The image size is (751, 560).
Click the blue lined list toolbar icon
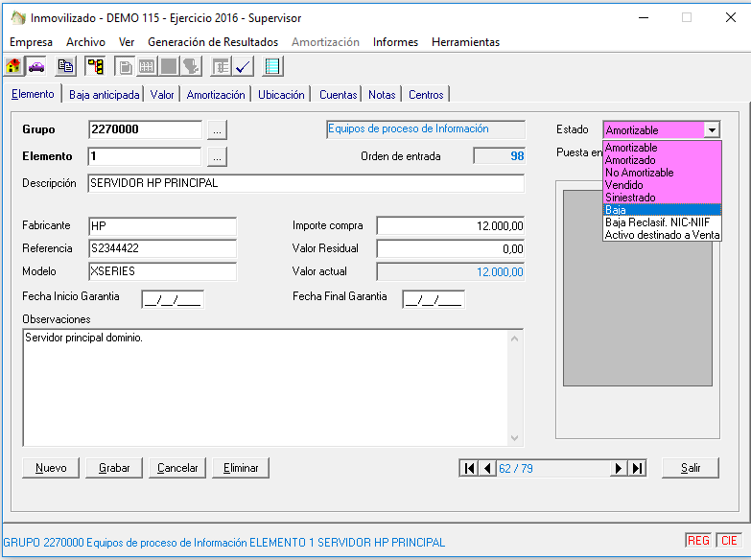pyautogui.click(x=272, y=66)
